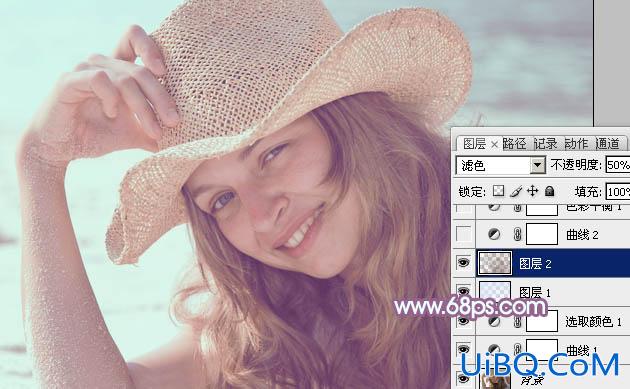This screenshot has height=389, width=630.
Task: Toggle lock image pixels brush icon
Action: click(516, 191)
